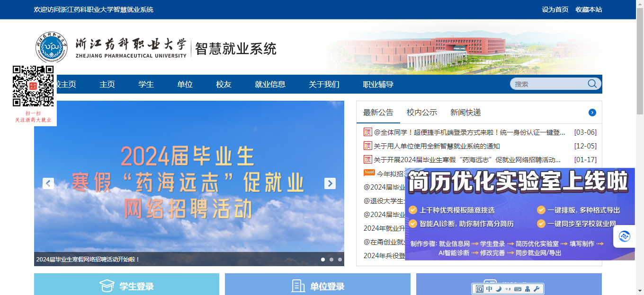
Task: Open the 单位 navigation menu item
Action: pos(185,84)
